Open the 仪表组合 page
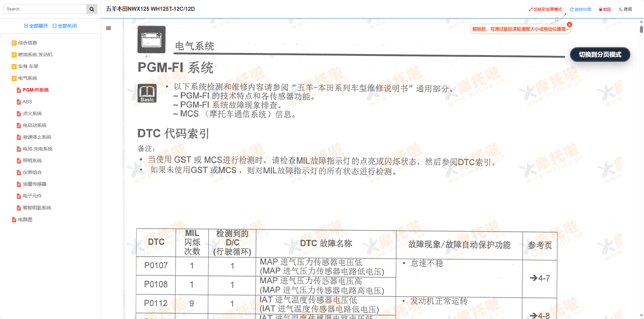This screenshot has width=644, height=319. [x=32, y=172]
